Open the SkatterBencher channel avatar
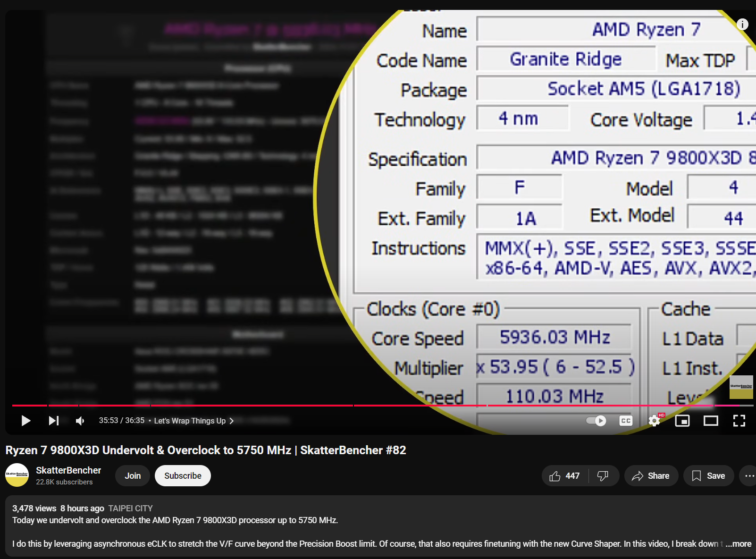Image resolution: width=756 pixels, height=559 pixels. [x=17, y=475]
